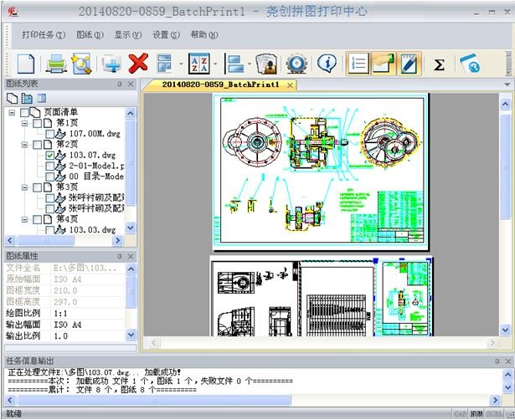Open the 打印任务 menu
This screenshot has width=515, height=420.
[x=43, y=35]
